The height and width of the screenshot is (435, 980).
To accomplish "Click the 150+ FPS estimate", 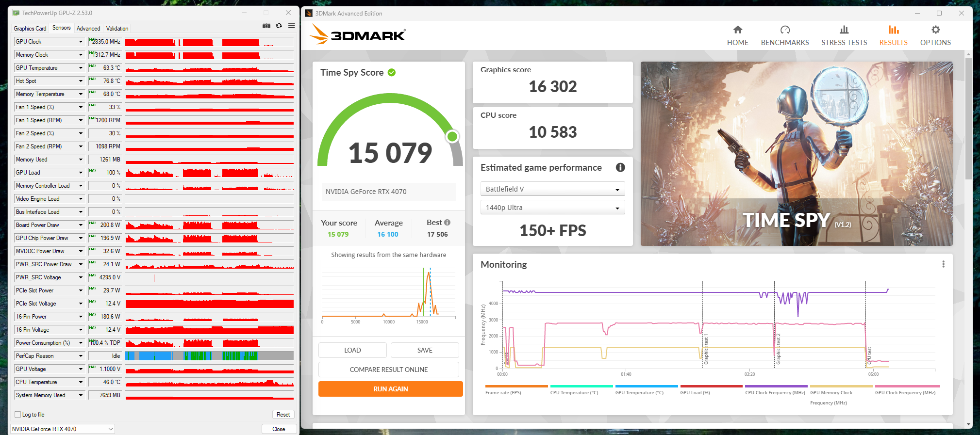I will coord(553,231).
